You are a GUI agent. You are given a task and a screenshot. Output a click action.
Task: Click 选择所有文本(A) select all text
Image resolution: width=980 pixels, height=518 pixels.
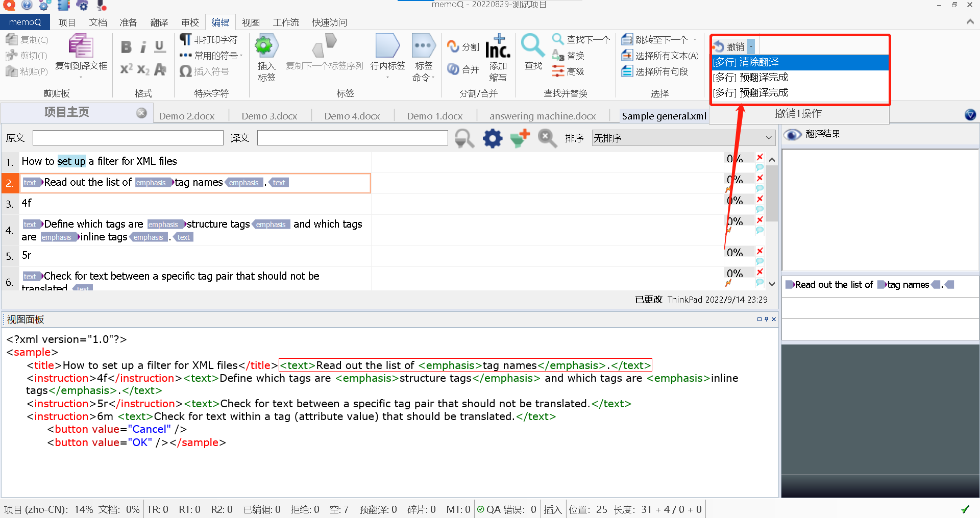click(x=659, y=56)
